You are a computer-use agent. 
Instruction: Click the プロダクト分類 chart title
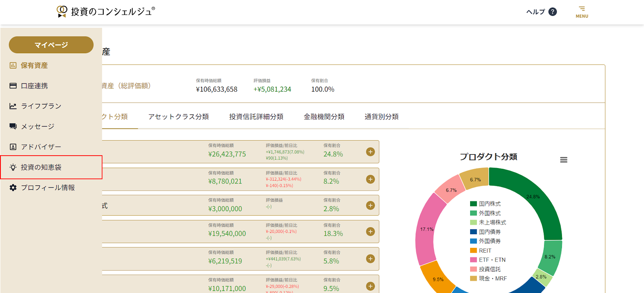tap(488, 157)
